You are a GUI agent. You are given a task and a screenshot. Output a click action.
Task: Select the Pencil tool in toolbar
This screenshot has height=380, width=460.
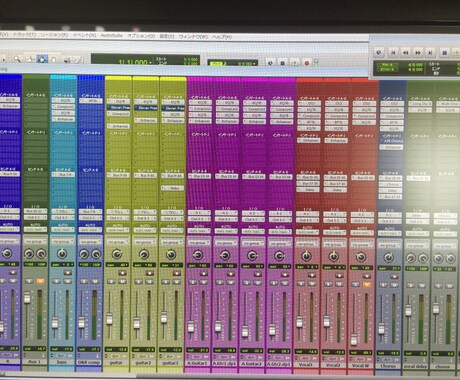79,60
